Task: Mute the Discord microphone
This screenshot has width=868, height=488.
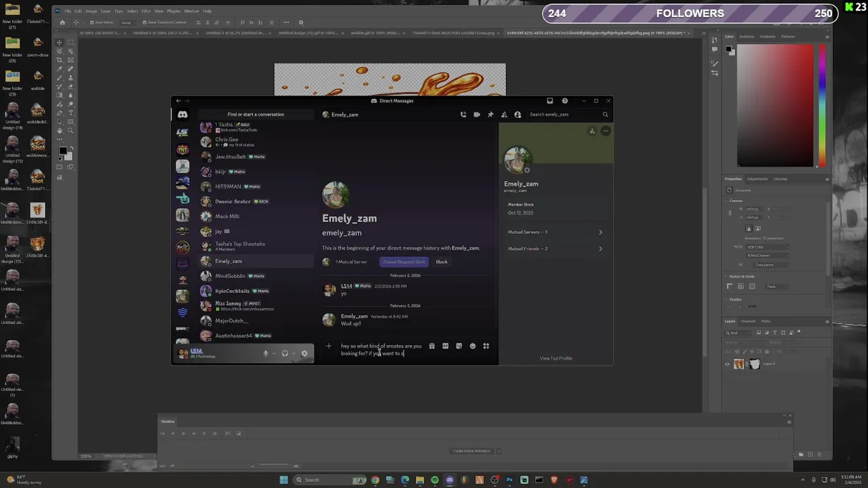Action: (x=266, y=353)
